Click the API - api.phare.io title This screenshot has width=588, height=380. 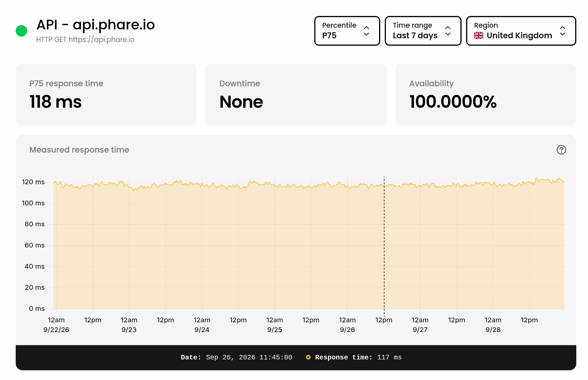pos(96,25)
